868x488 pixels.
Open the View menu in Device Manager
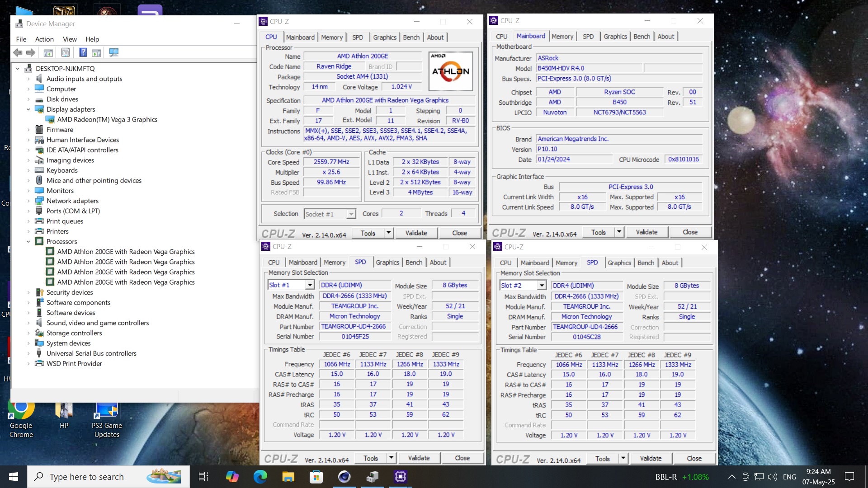[70, 39]
